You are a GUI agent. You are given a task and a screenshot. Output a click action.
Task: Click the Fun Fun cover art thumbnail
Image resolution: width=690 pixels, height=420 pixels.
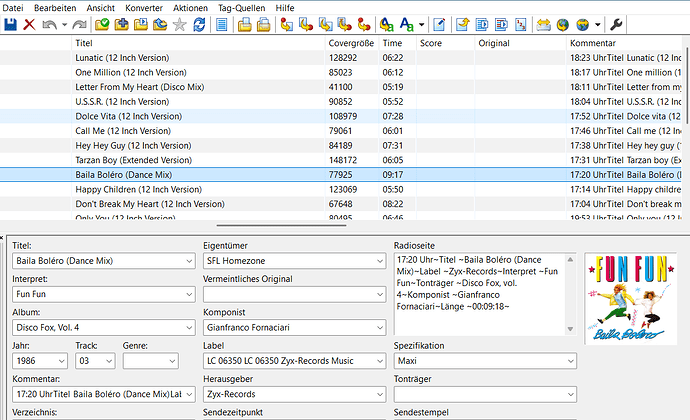point(631,298)
